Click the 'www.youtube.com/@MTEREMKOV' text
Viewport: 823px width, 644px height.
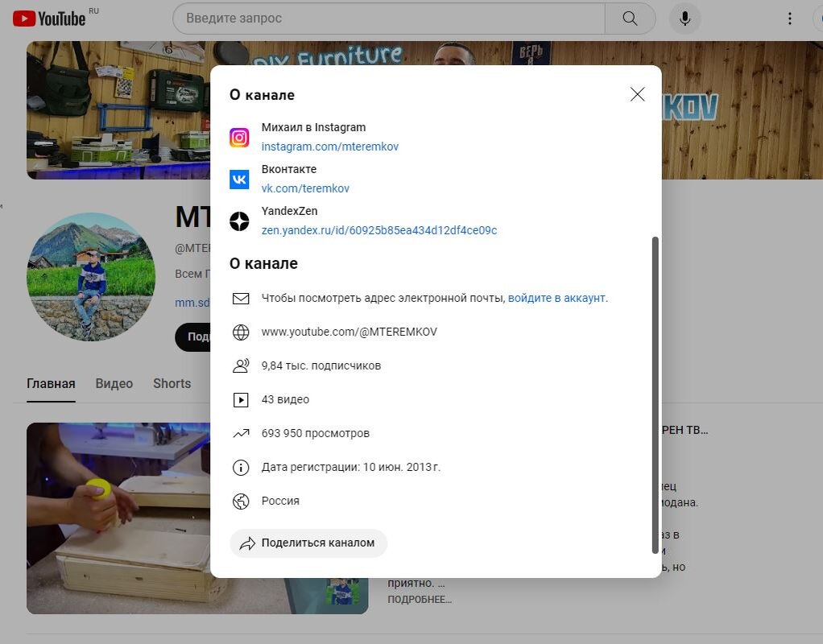[349, 332]
